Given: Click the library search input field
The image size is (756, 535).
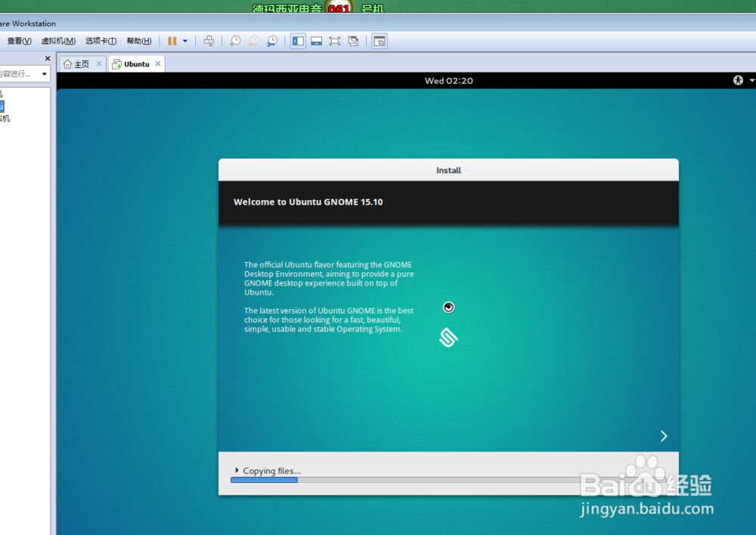Looking at the screenshot, I should coord(19,73).
